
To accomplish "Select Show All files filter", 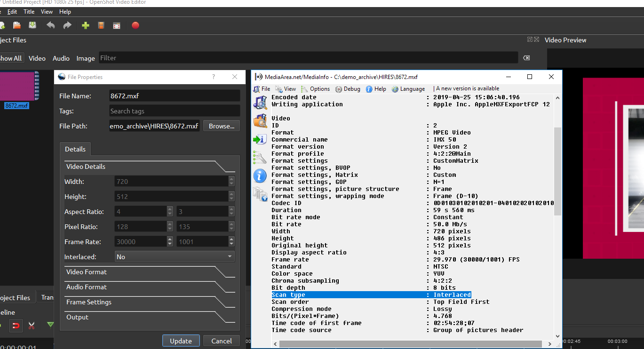I will point(11,58).
